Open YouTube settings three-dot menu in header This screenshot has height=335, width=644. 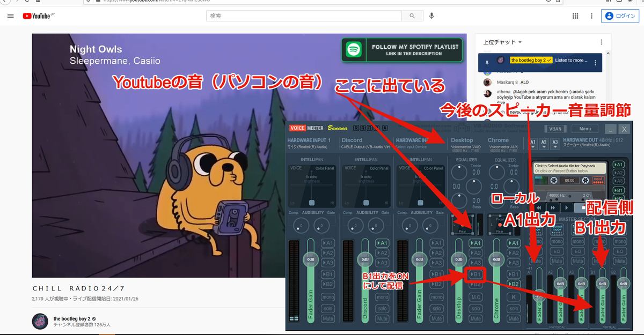point(590,16)
